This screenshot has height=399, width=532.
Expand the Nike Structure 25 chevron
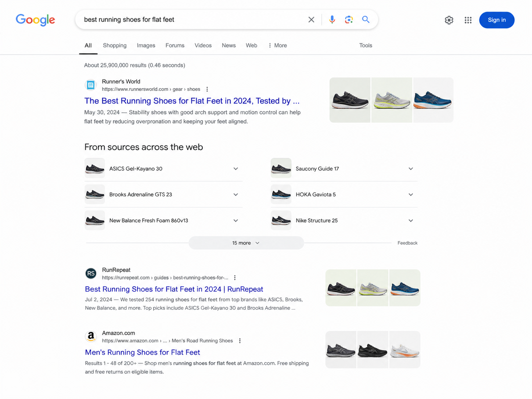click(411, 221)
